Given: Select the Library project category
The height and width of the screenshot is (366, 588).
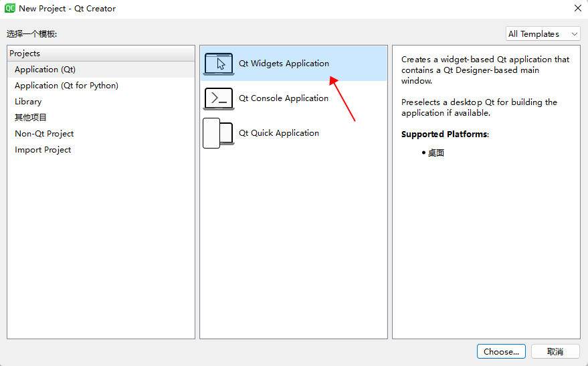Looking at the screenshot, I should 101,102.
